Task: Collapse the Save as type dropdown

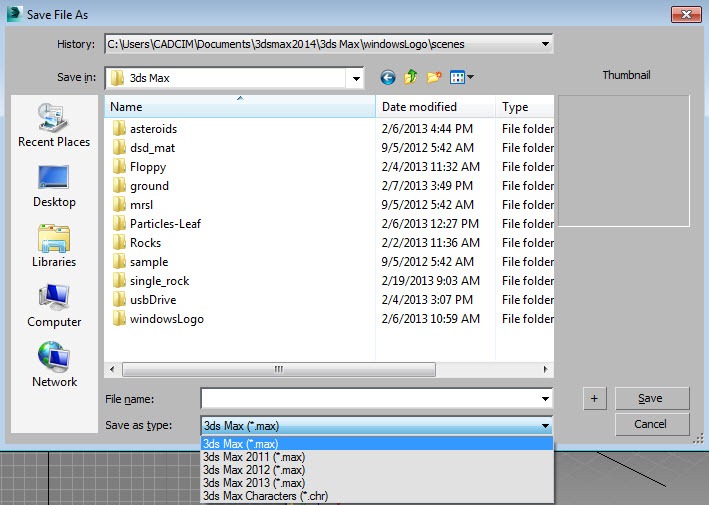Action: coord(545,425)
